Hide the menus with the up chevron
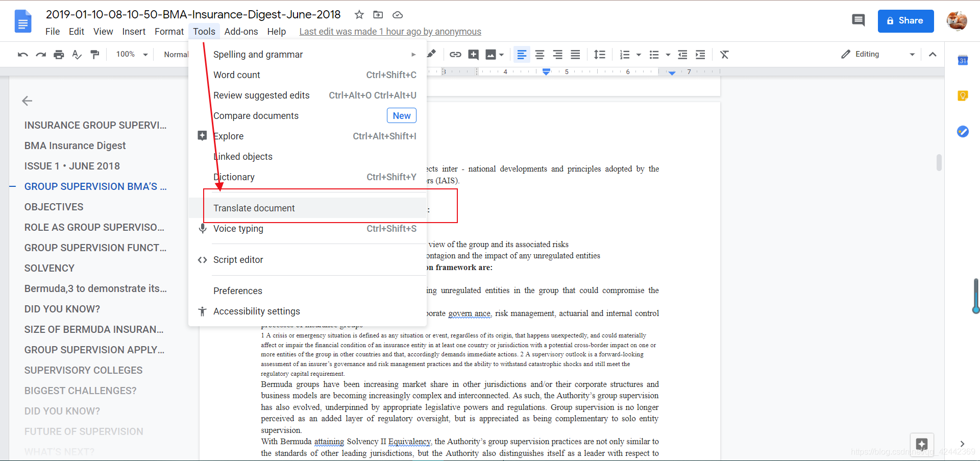Viewport: 980px width, 461px height. (933, 54)
